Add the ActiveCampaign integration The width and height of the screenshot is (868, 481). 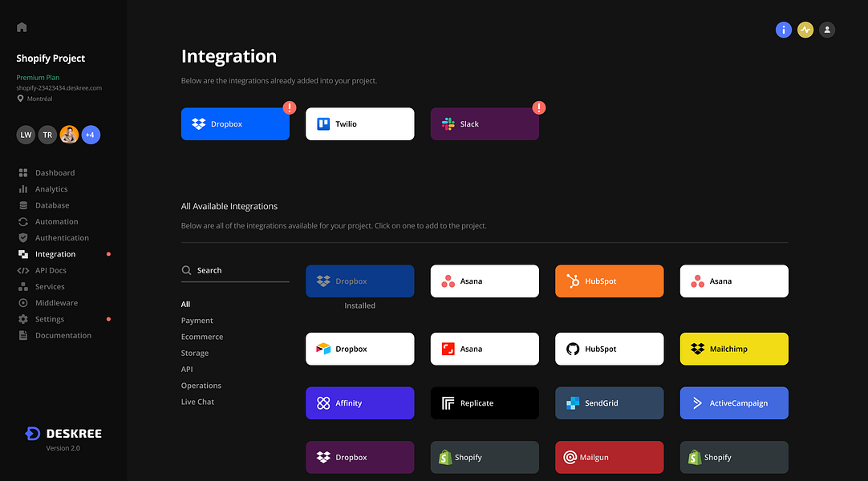(x=734, y=403)
